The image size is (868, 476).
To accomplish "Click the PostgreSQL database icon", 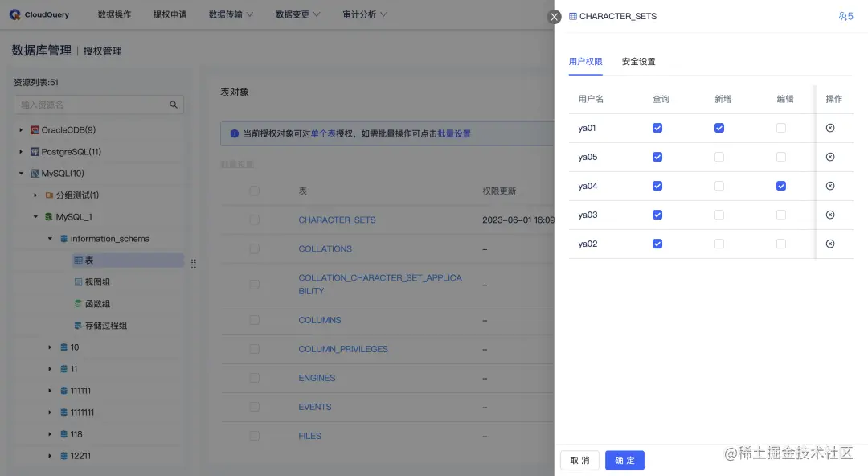I will 35,152.
